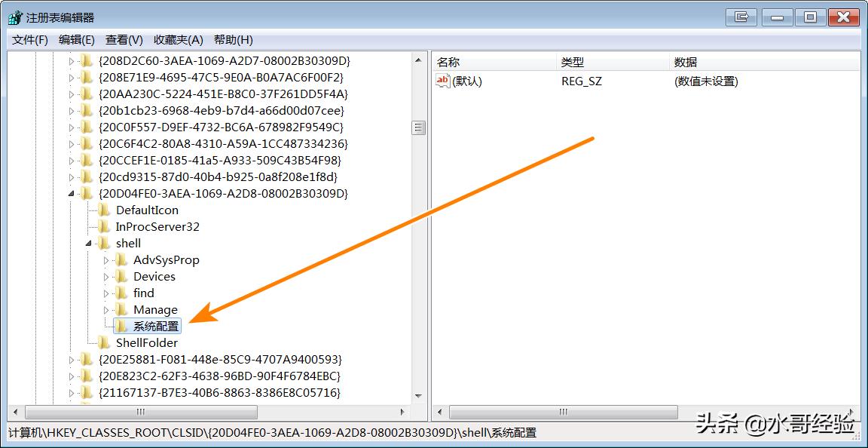
Task: Click the tree pane vertical scroll up arrow
Action: 419,60
